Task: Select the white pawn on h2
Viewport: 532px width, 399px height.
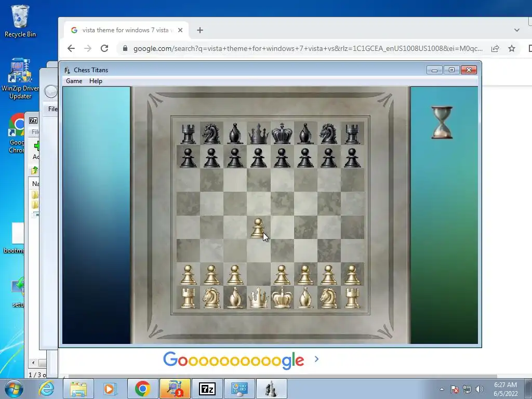Action: tap(352, 274)
